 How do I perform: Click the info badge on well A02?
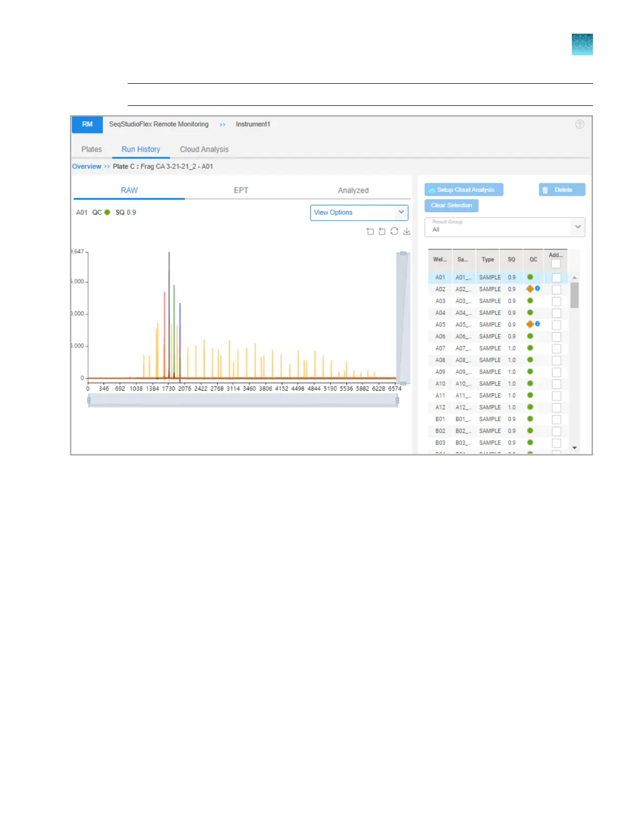(538, 289)
